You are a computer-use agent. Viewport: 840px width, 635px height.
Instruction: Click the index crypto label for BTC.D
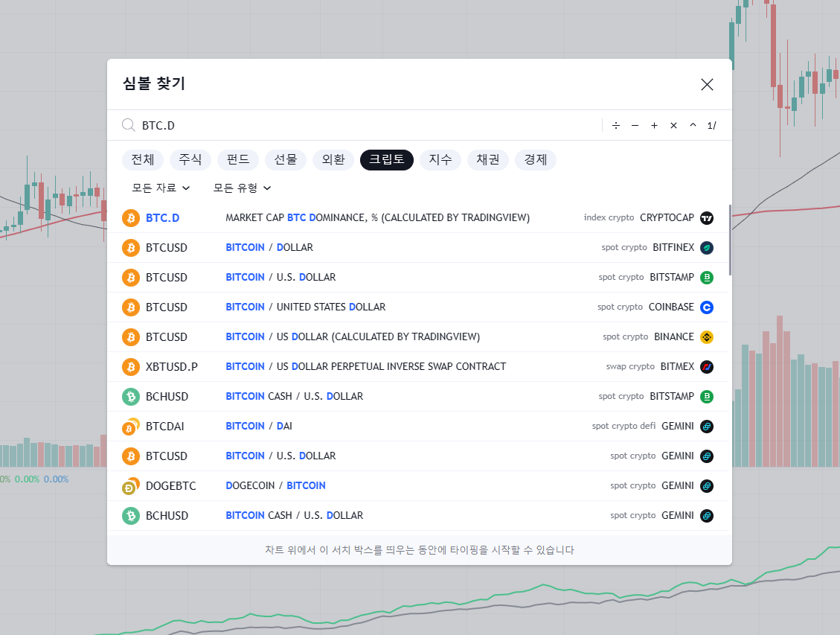609,217
